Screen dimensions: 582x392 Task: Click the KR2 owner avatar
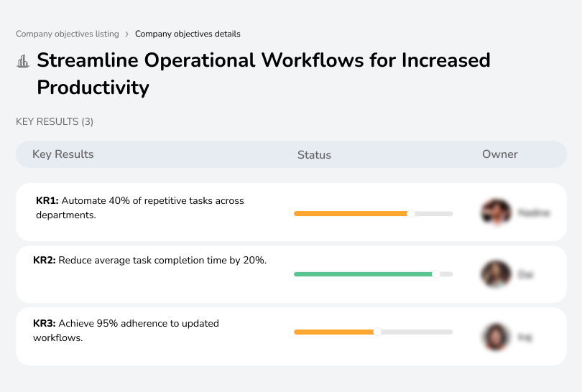(x=496, y=274)
